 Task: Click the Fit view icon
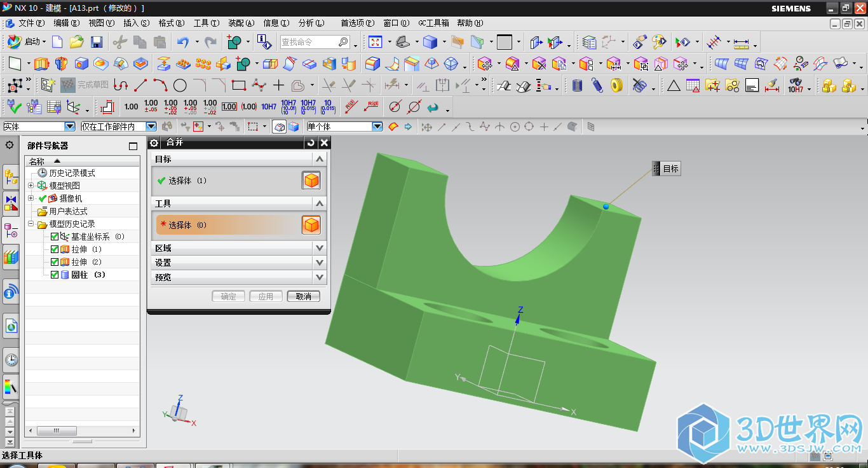point(376,42)
